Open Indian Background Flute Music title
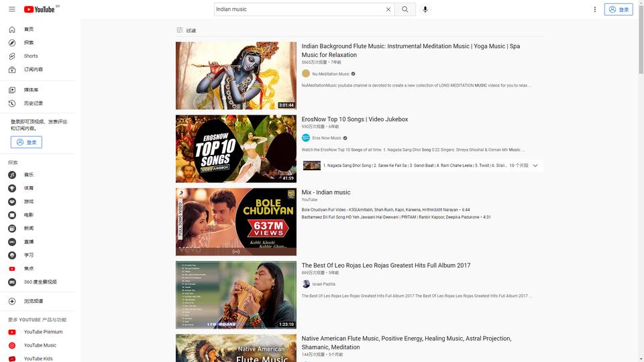 coord(411,50)
